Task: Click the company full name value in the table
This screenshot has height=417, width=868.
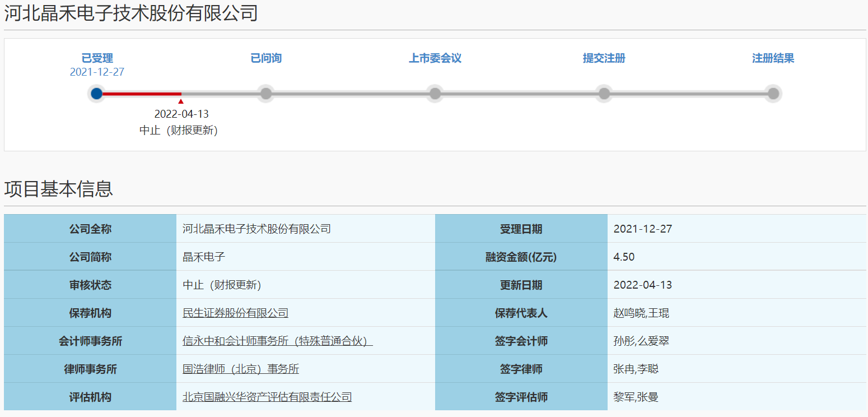Action: (x=256, y=229)
